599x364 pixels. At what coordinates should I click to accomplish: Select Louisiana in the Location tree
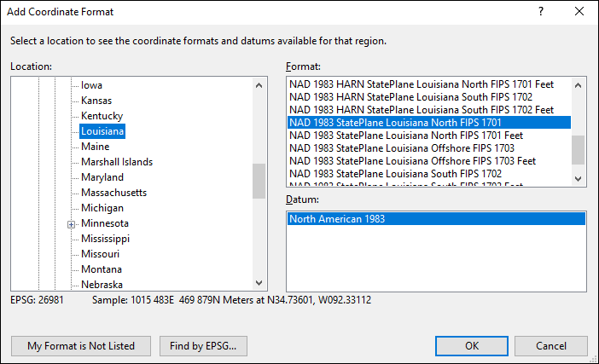pos(102,131)
